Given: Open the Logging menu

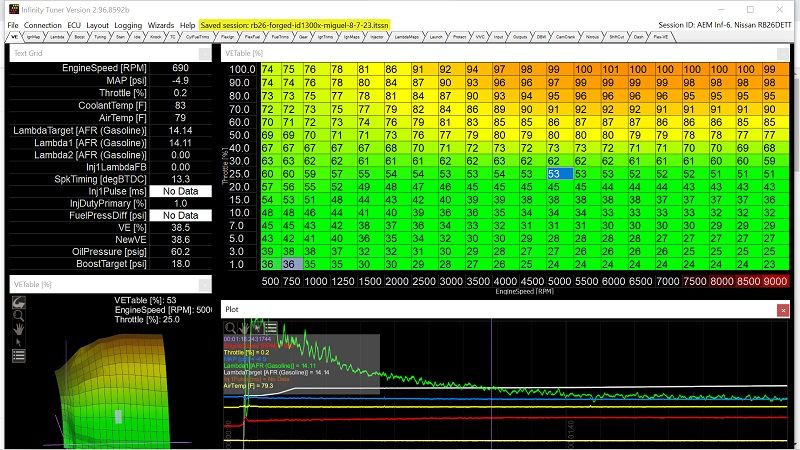Looking at the screenshot, I should [x=128, y=23].
